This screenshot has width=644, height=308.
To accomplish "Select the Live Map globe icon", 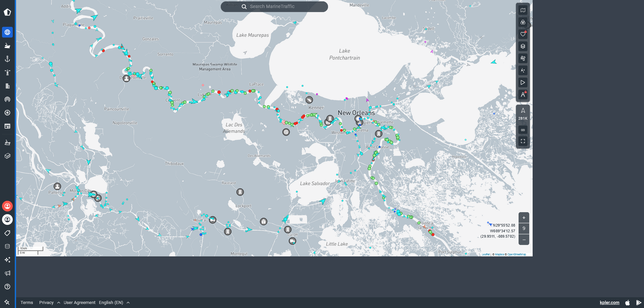I will point(7,32).
